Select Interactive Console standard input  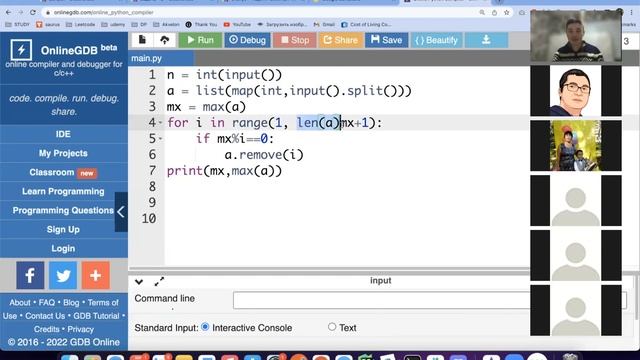pyautogui.click(x=205, y=327)
